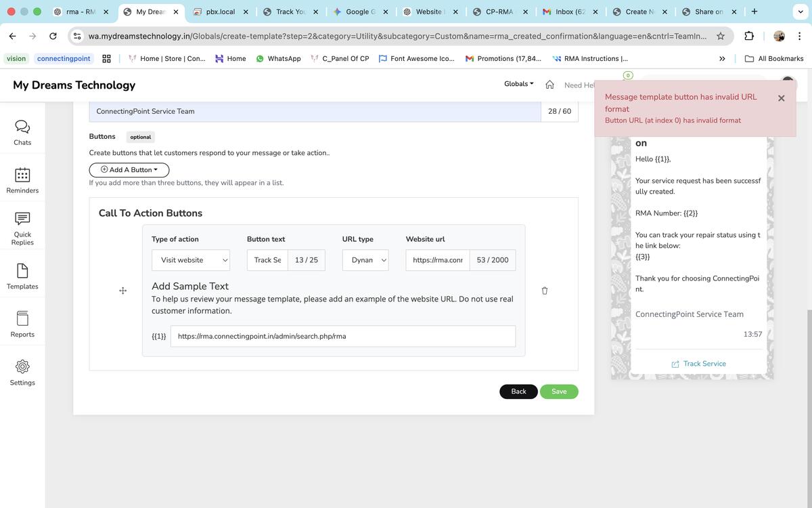812x508 pixels.
Task: Delete the call to action button row
Action: pyautogui.click(x=545, y=291)
